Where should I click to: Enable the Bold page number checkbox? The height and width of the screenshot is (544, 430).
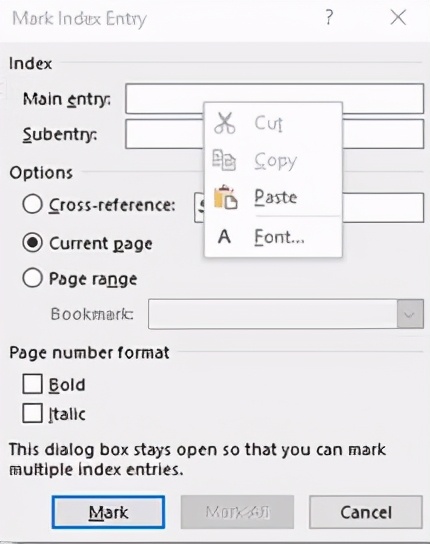point(33,384)
